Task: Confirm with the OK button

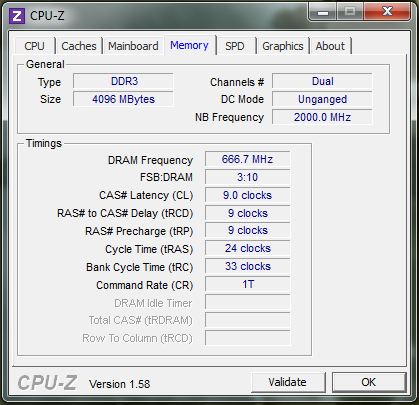Action: coord(369,382)
